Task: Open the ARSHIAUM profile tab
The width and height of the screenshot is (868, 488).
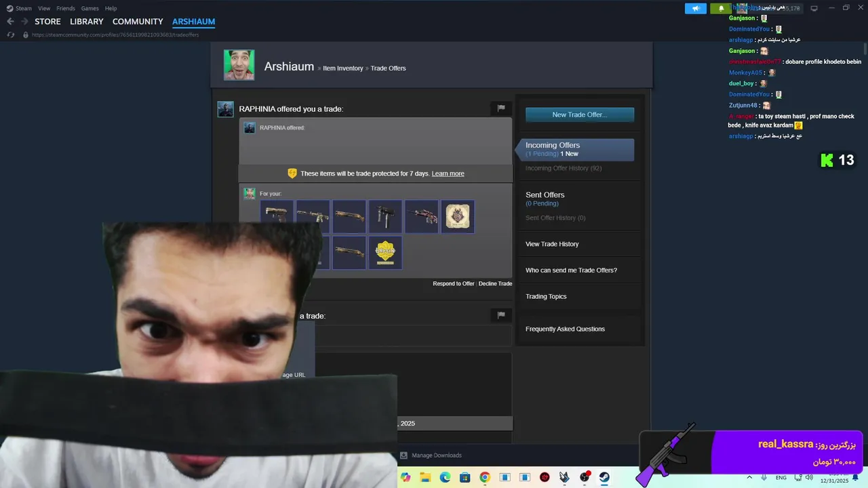Action: [193, 22]
